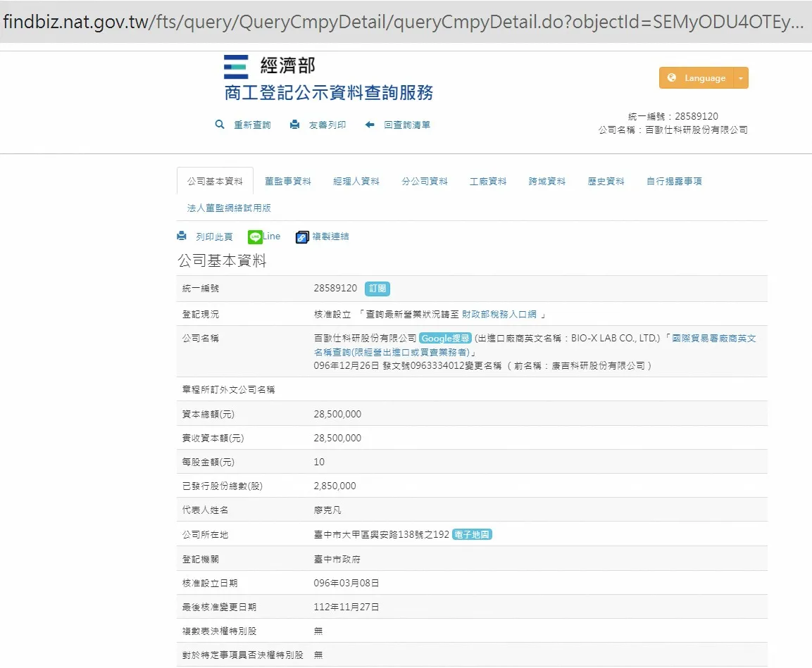Open the 法人董監網絡試用版 tab
The height and width of the screenshot is (668, 812).
coord(229,208)
